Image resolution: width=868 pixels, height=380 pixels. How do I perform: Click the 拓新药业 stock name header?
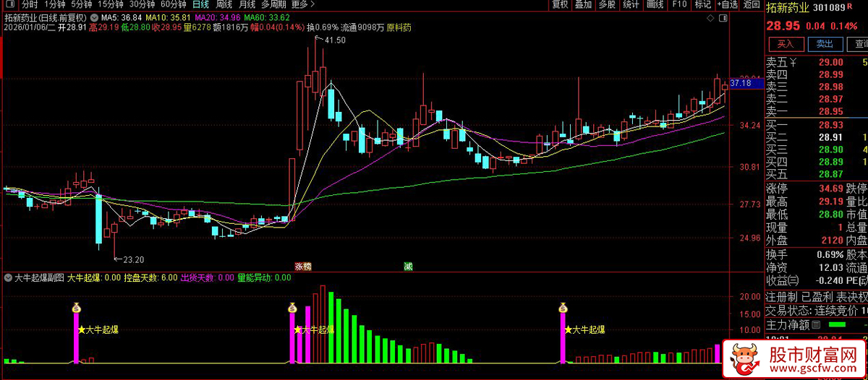[x=788, y=8]
